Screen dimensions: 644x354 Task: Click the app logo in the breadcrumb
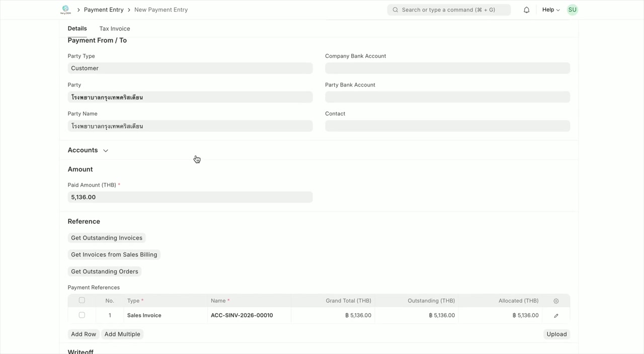click(x=65, y=10)
